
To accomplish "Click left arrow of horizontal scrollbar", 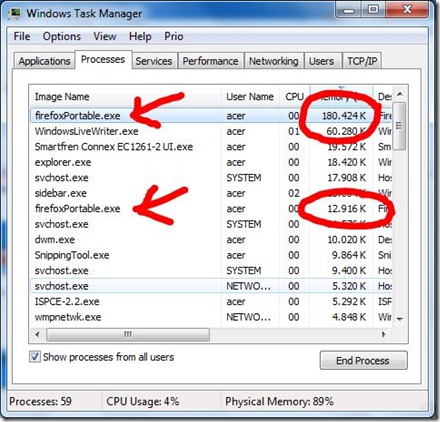I will click(37, 334).
